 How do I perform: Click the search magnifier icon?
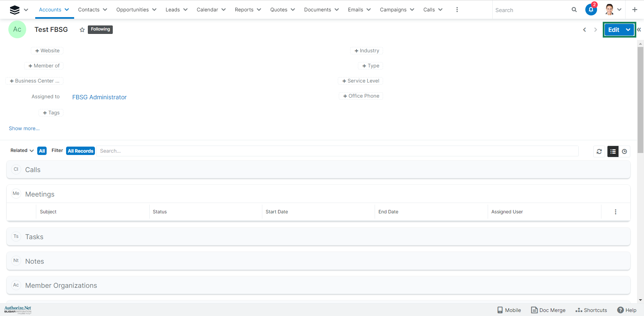(x=574, y=10)
